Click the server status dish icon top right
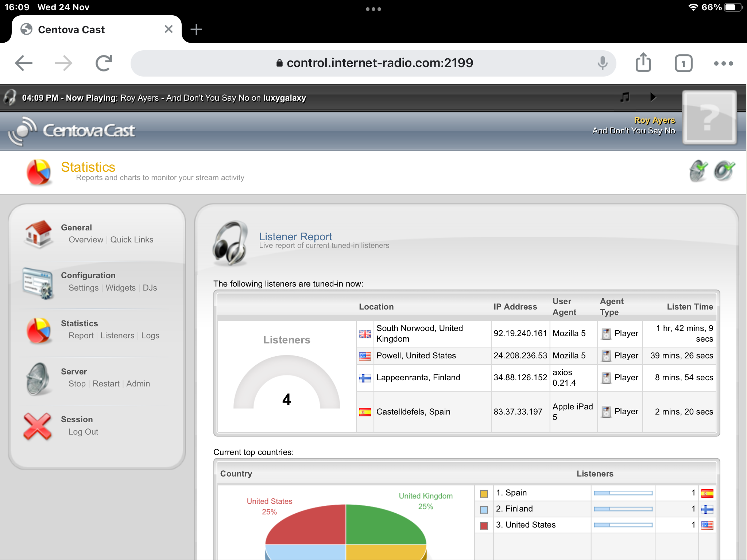 698,171
